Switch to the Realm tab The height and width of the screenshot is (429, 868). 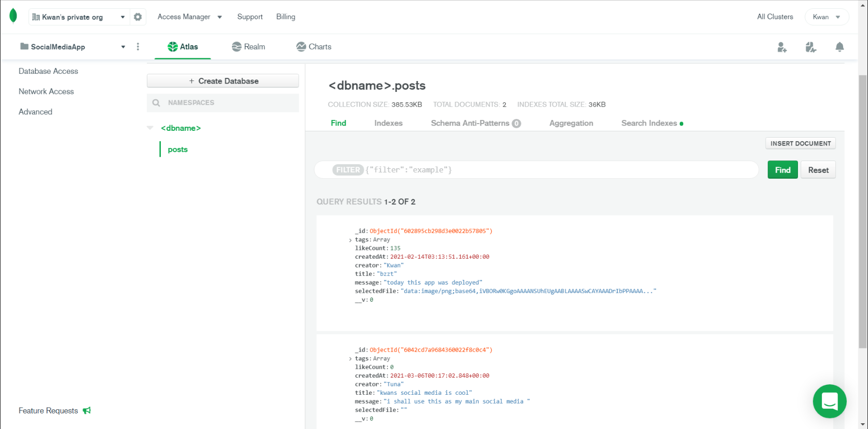click(248, 47)
